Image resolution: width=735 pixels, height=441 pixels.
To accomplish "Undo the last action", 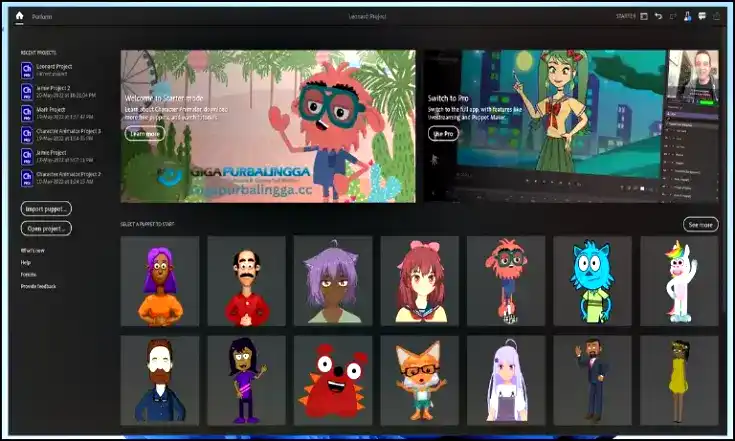I will [659, 16].
